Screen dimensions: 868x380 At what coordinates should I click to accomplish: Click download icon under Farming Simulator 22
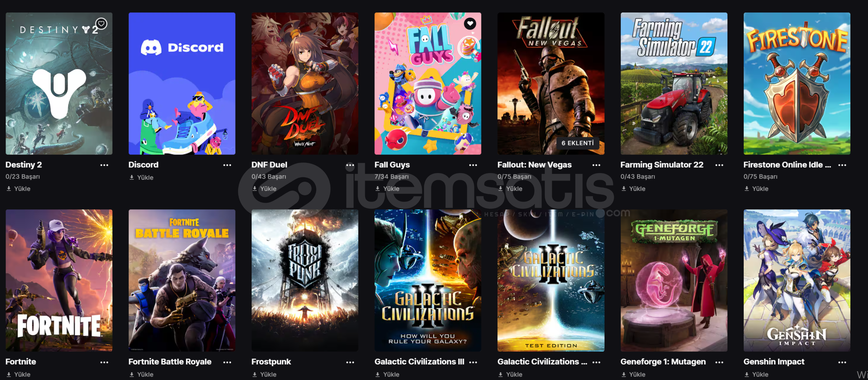click(624, 189)
